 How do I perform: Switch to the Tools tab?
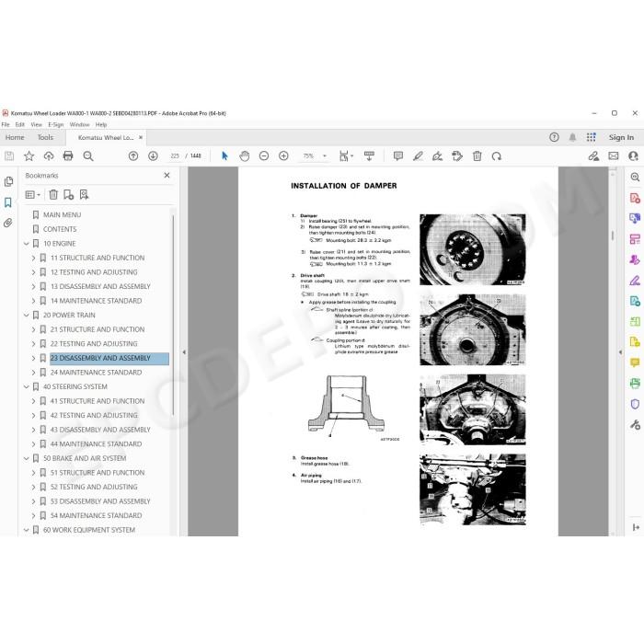click(x=45, y=138)
